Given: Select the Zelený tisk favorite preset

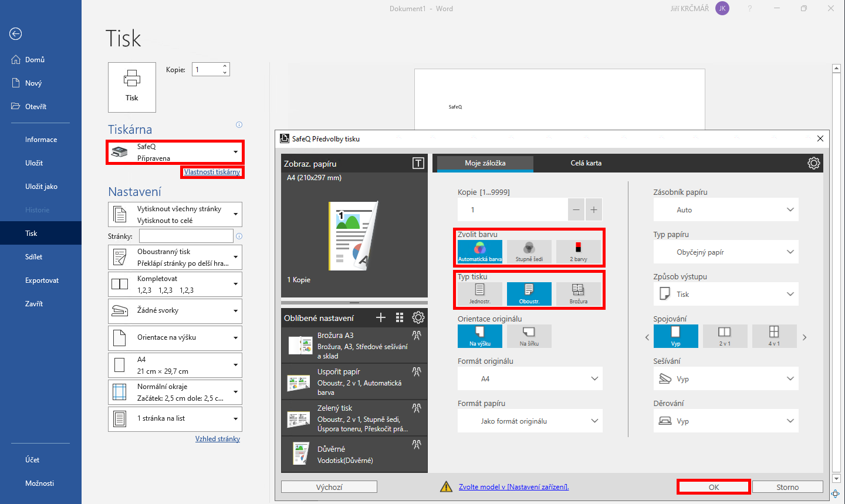Looking at the screenshot, I should coord(354,418).
